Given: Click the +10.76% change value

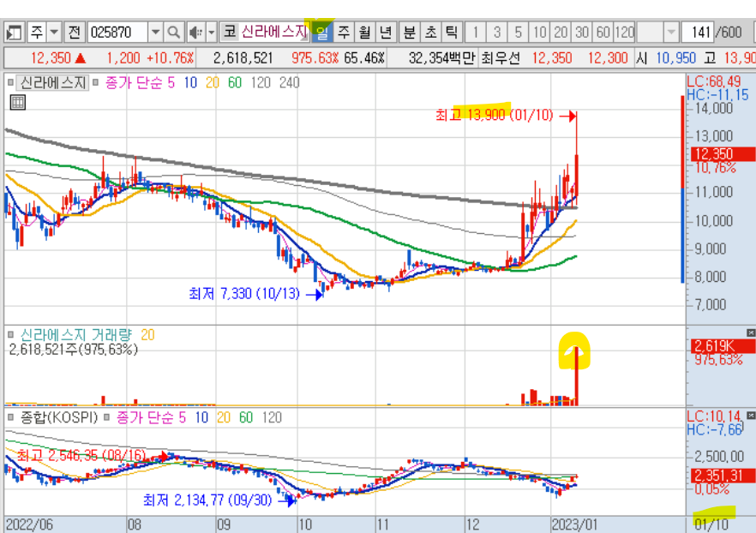Looking at the screenshot, I should 171,59.
